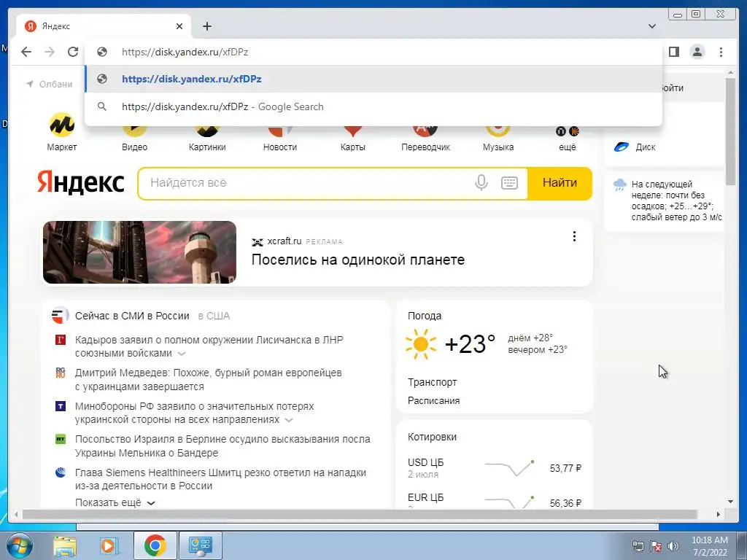
Task: Open the Карты service
Action: pos(353,138)
